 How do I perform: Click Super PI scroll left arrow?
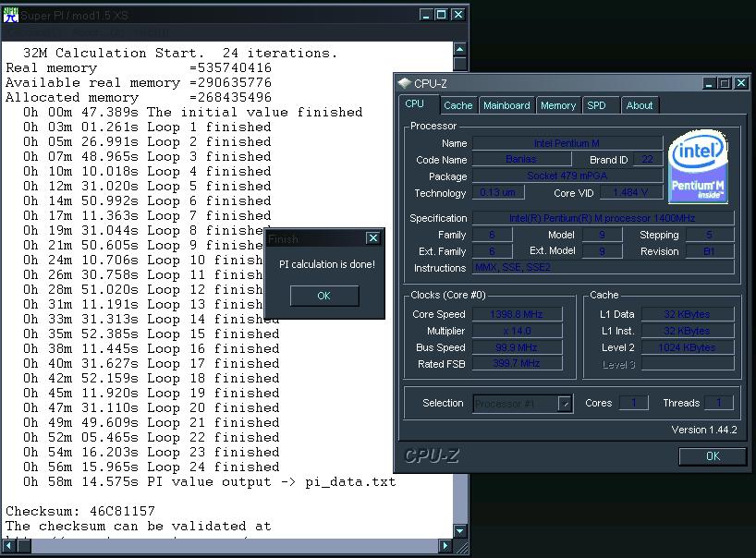coord(9,546)
